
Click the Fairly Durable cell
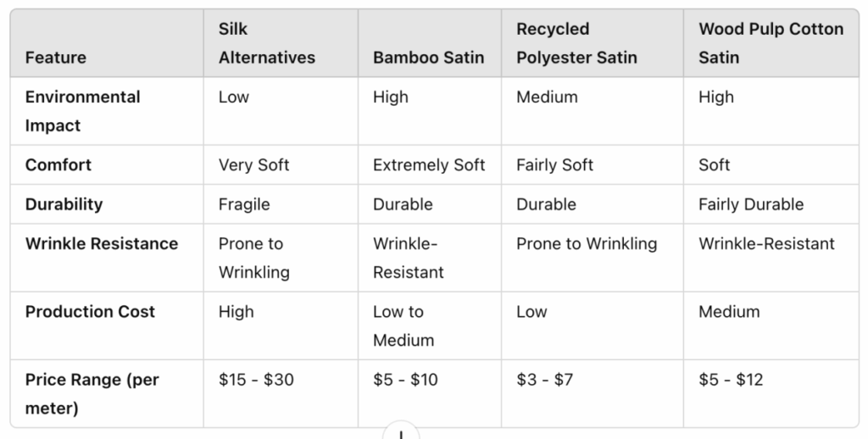(751, 204)
